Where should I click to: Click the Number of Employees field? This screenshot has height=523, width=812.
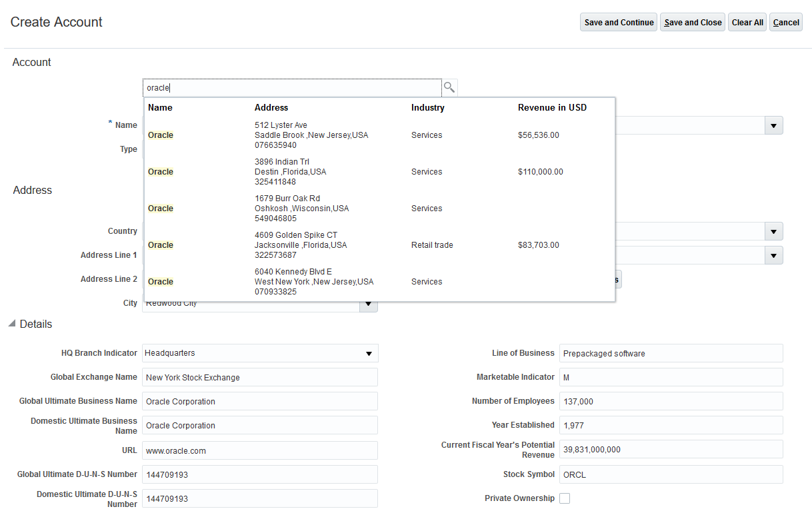point(671,401)
